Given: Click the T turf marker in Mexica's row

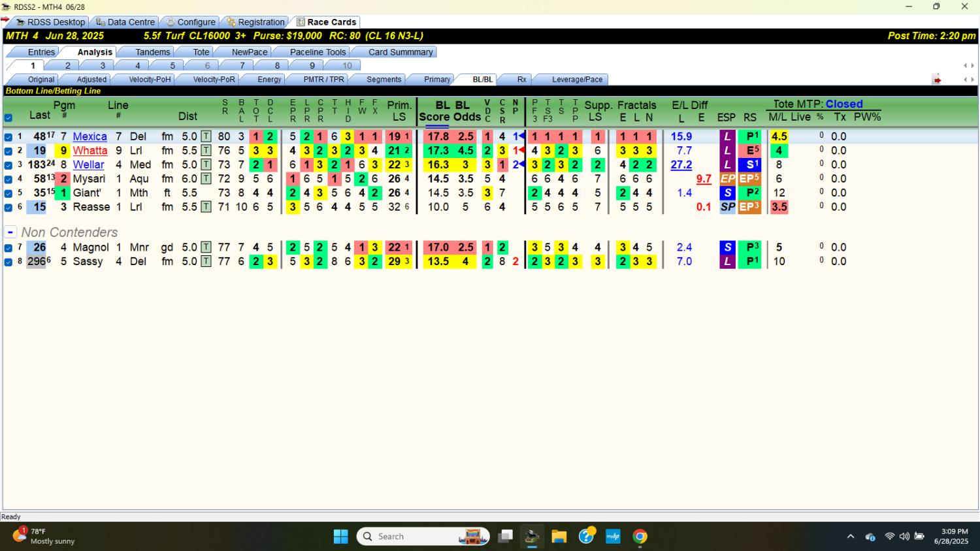Looking at the screenshot, I should pos(206,136).
